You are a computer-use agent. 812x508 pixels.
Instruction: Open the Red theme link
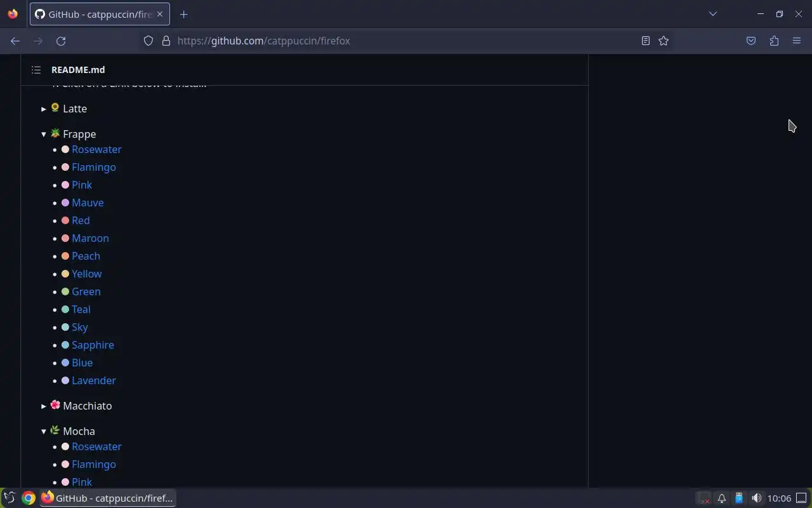coord(81,220)
